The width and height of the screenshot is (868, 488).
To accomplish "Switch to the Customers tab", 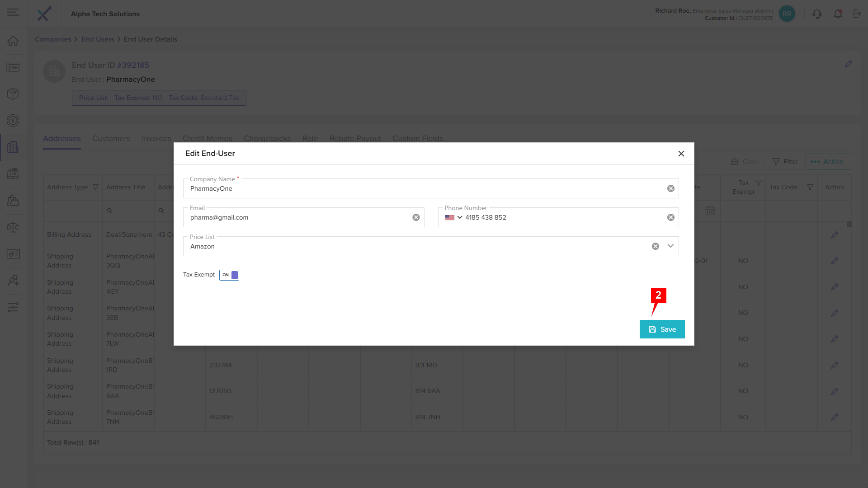I will [111, 139].
